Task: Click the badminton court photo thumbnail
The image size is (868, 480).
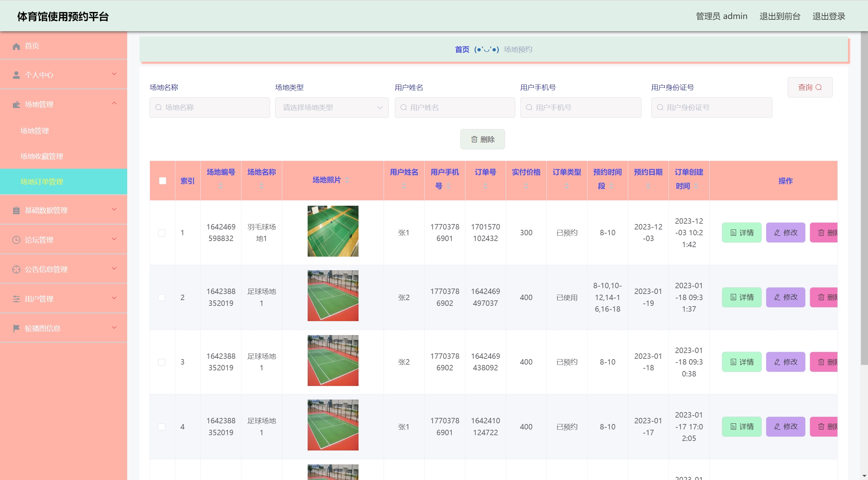Action: coord(333,231)
